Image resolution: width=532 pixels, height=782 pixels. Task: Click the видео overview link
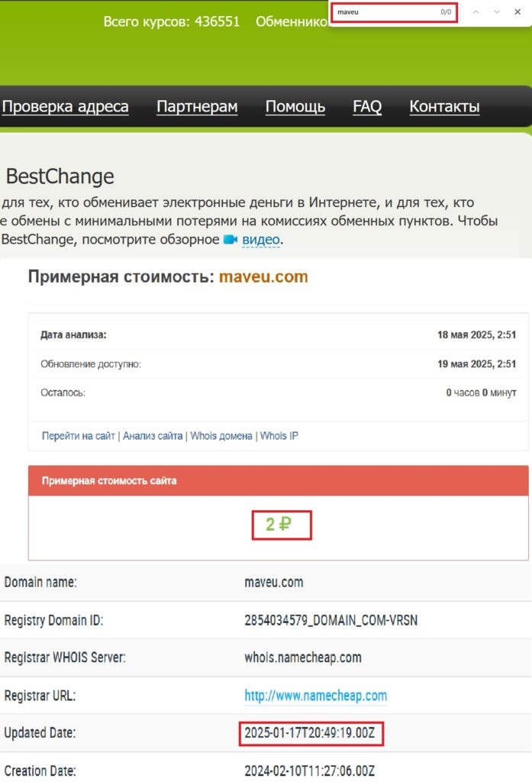[x=261, y=240]
